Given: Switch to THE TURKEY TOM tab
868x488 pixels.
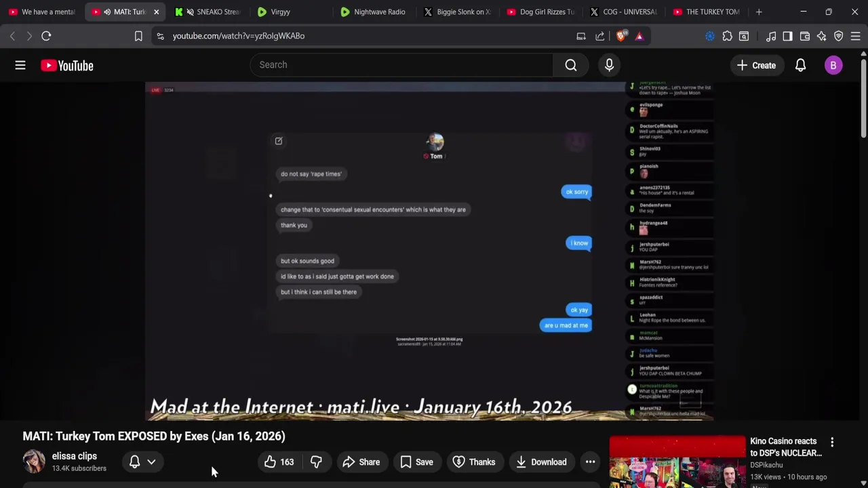Looking at the screenshot, I should coord(707,12).
